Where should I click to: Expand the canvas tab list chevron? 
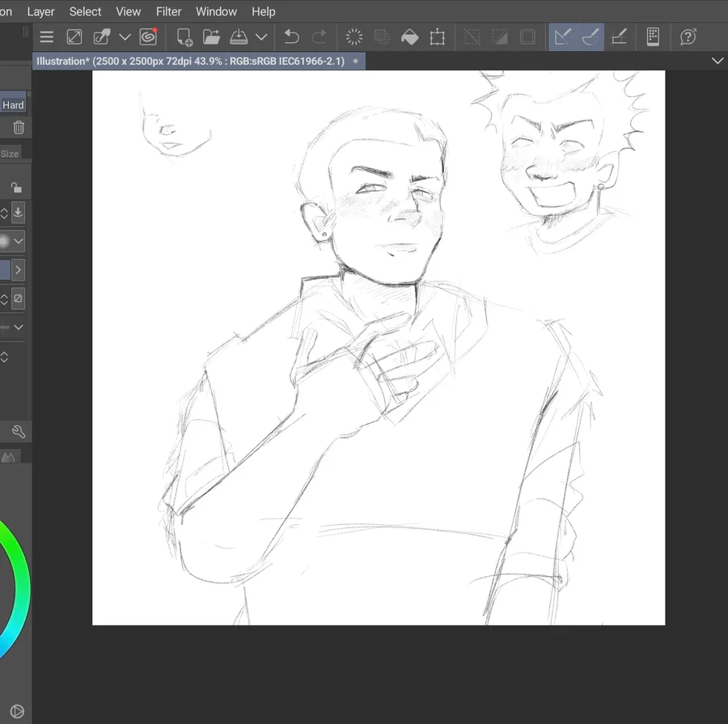717,61
